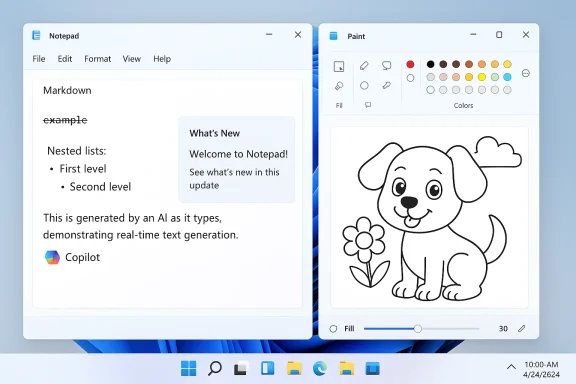
Task: Click the Copilot logo in Notepad
Action: click(52, 257)
